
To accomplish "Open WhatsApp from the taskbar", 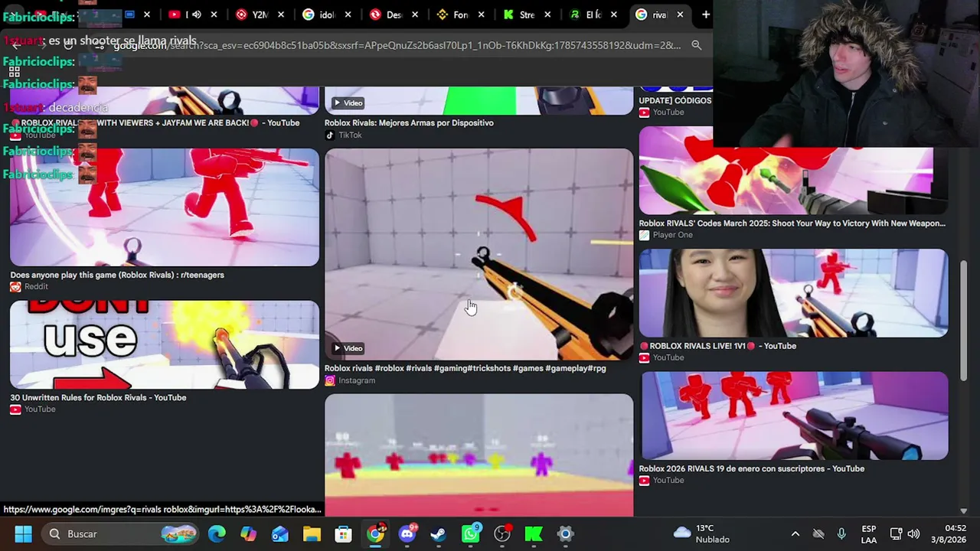I will tap(470, 533).
